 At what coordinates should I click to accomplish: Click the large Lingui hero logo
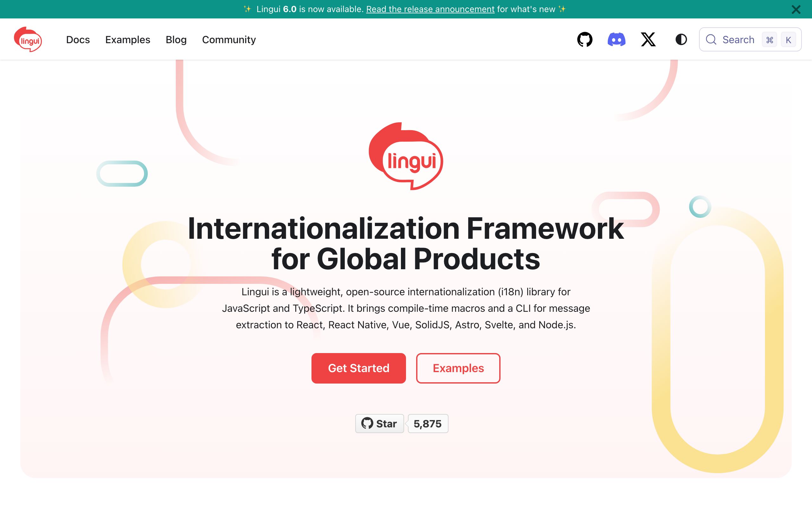point(406,156)
